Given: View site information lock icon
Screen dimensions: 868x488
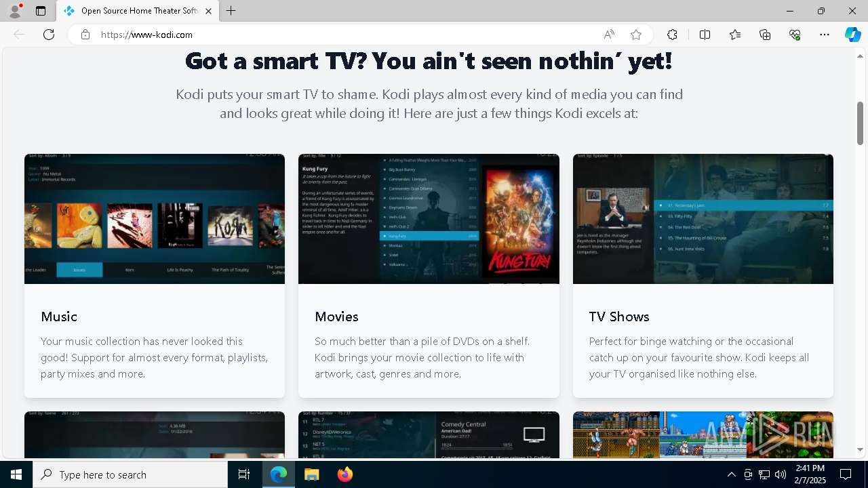Looking at the screenshot, I should point(85,35).
